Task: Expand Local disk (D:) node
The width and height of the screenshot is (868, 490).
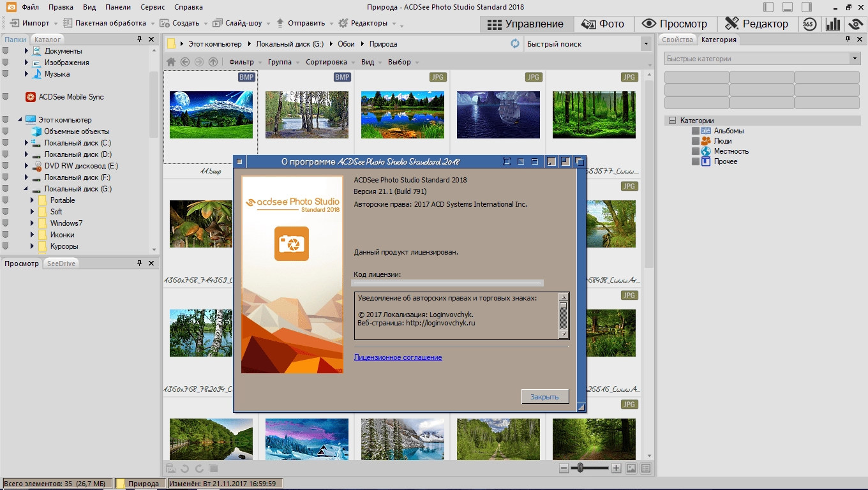Action: [27, 154]
